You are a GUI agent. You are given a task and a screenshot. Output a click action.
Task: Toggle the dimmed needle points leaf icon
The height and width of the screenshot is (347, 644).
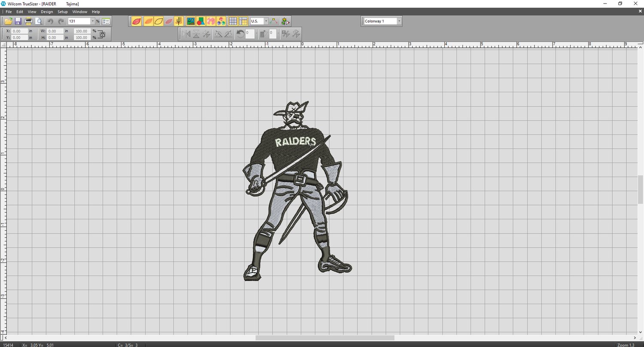(x=169, y=21)
